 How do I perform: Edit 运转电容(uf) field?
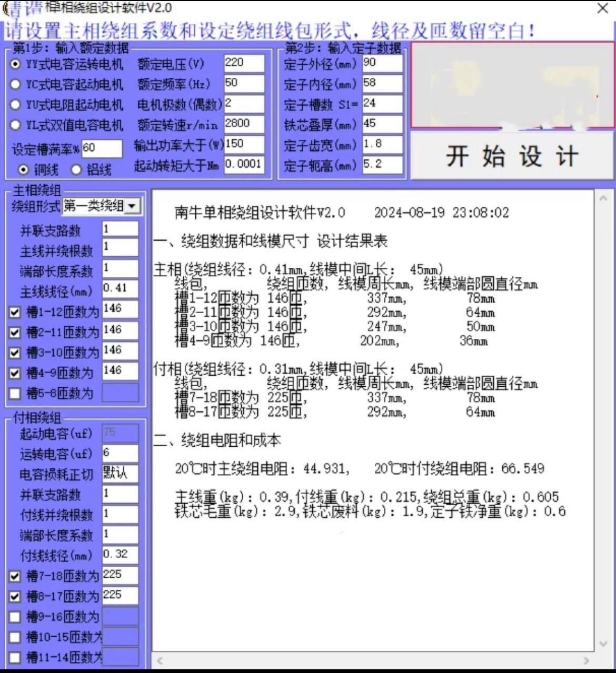[x=120, y=454]
